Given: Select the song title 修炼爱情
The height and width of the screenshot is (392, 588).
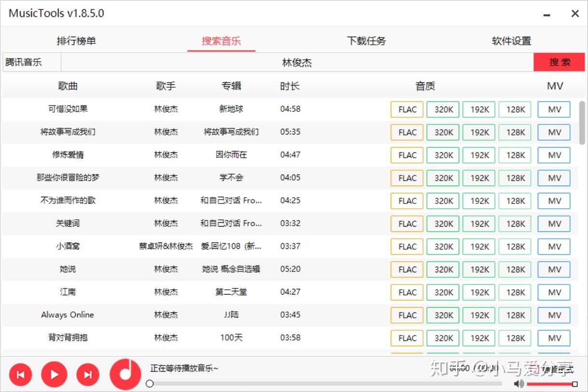Looking at the screenshot, I should click(x=68, y=155).
